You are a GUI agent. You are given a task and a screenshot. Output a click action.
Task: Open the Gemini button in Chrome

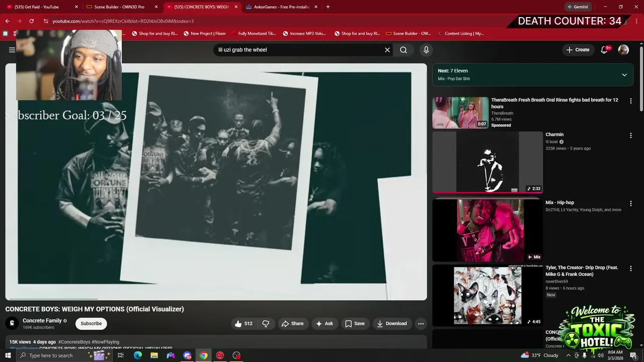tap(577, 7)
